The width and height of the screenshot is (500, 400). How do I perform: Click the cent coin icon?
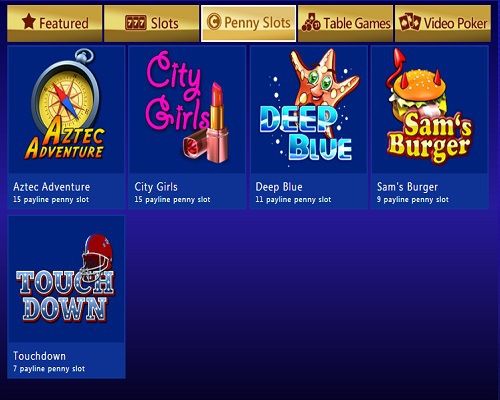point(214,21)
